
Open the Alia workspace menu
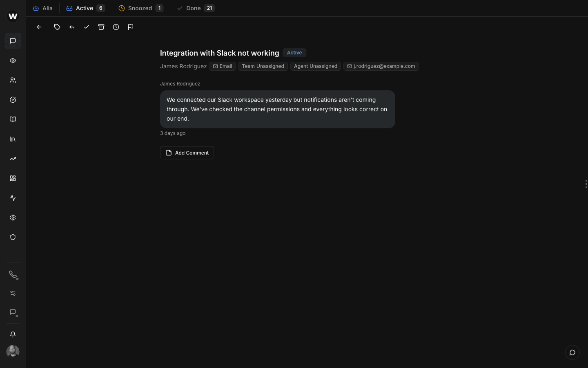(x=42, y=8)
